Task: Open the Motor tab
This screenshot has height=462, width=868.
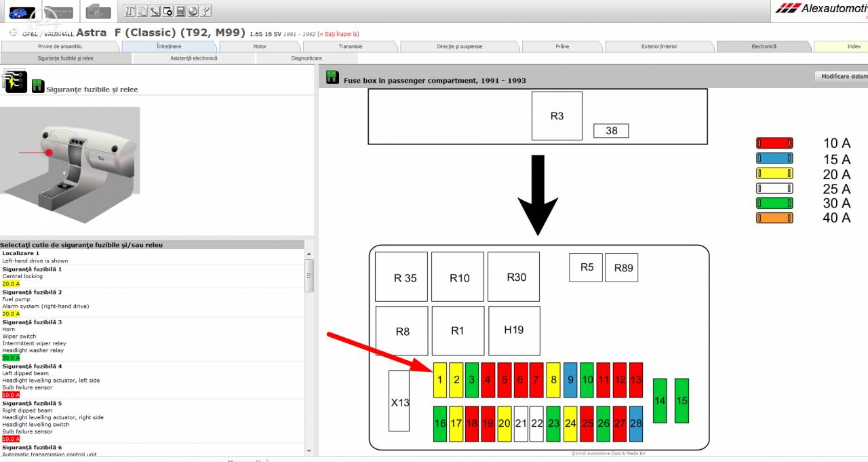Action: coord(260,47)
